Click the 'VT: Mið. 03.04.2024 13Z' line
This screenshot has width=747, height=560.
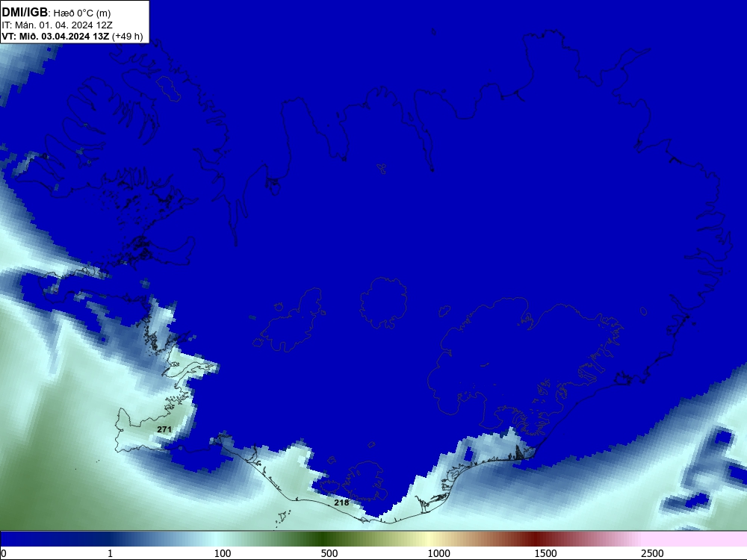coord(56,37)
